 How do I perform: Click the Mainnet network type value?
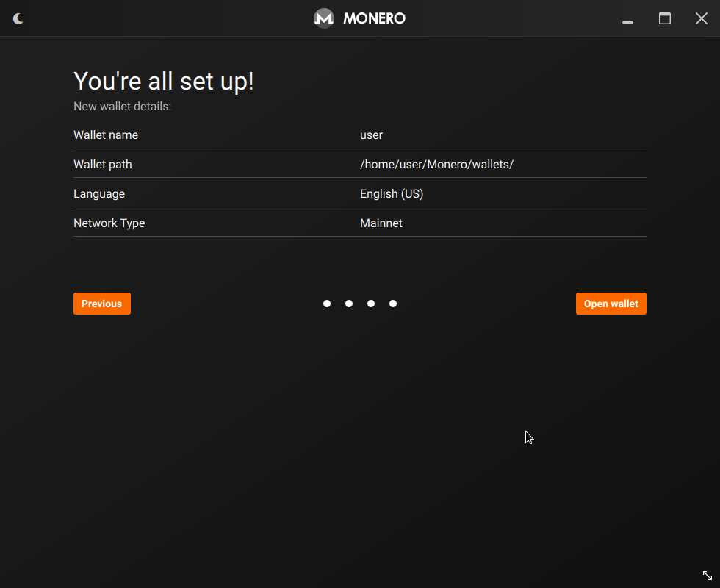381,223
